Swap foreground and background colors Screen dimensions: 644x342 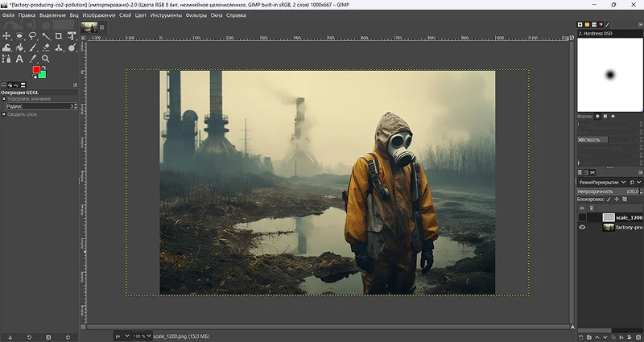pyautogui.click(x=44, y=68)
